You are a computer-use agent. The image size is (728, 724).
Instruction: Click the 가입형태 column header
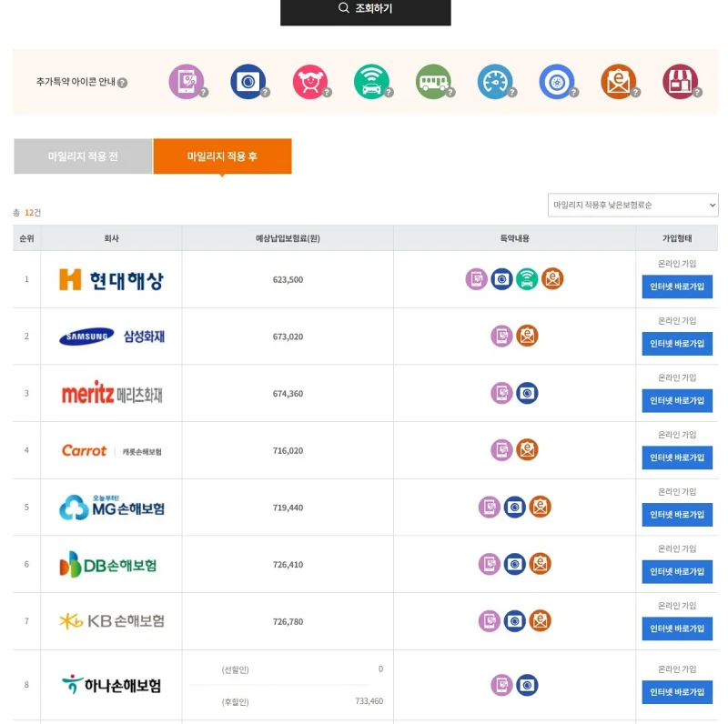677,238
